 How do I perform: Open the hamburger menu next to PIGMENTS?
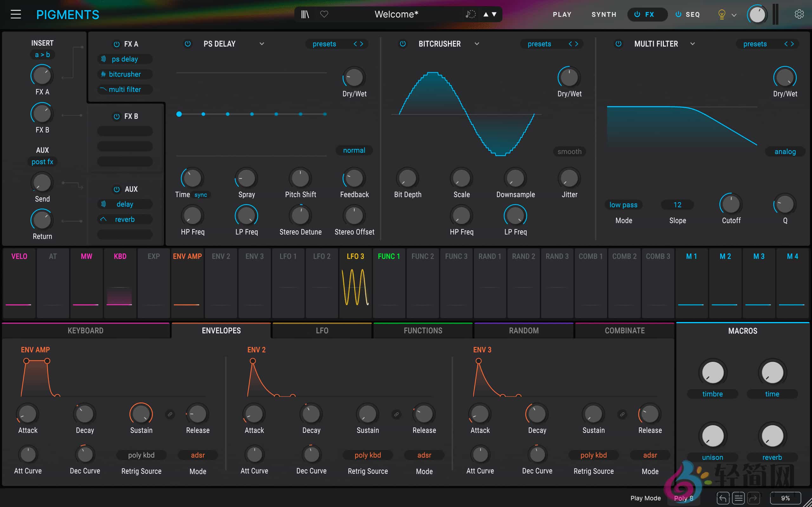point(16,14)
